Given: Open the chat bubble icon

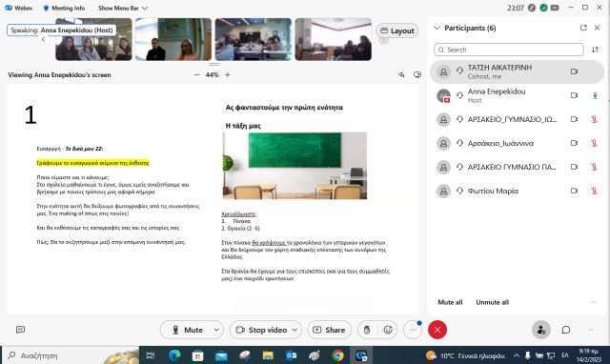Looking at the screenshot, I should click(566, 330).
